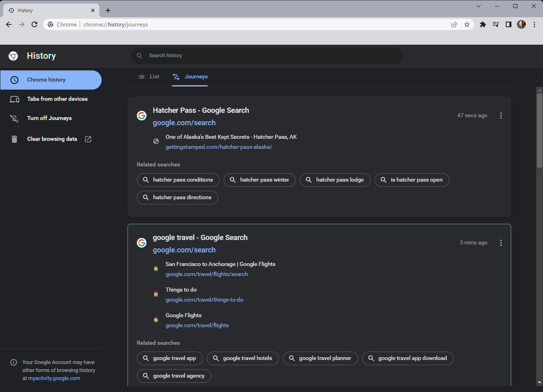Open more options for google travel journey
Viewport: 543px width, 392px height.
point(501,243)
